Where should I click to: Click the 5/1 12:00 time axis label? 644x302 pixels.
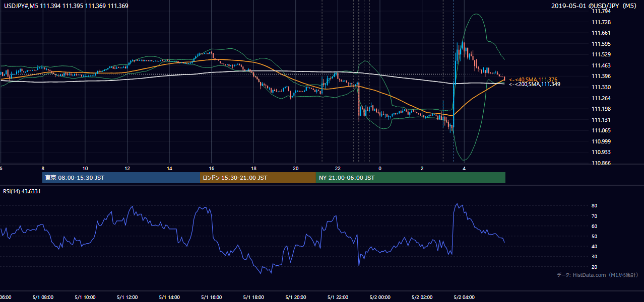[x=127, y=297]
